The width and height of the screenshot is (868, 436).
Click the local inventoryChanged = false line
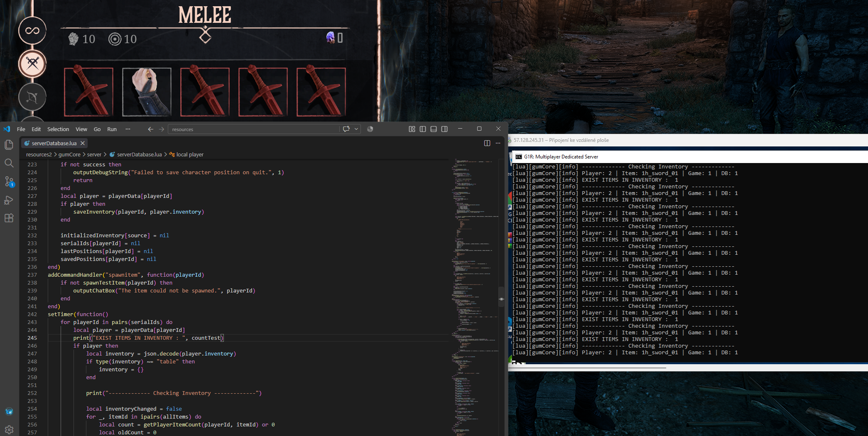134,409
